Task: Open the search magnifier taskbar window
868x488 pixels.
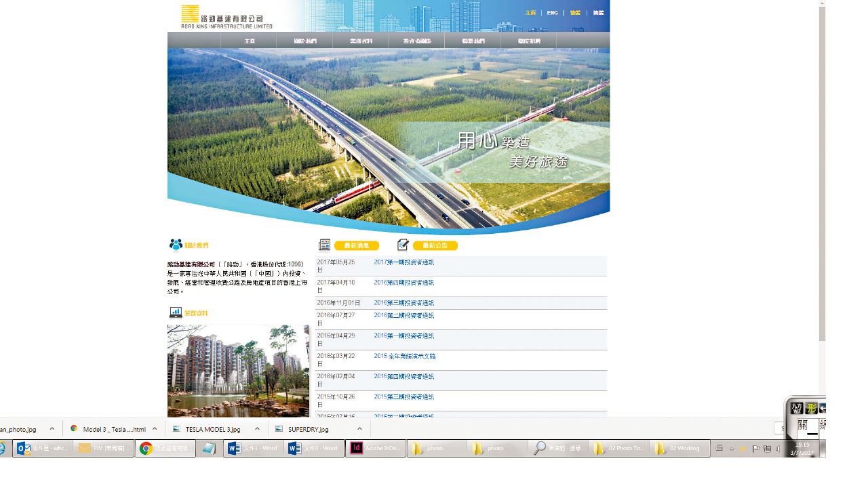Action: tap(558, 448)
